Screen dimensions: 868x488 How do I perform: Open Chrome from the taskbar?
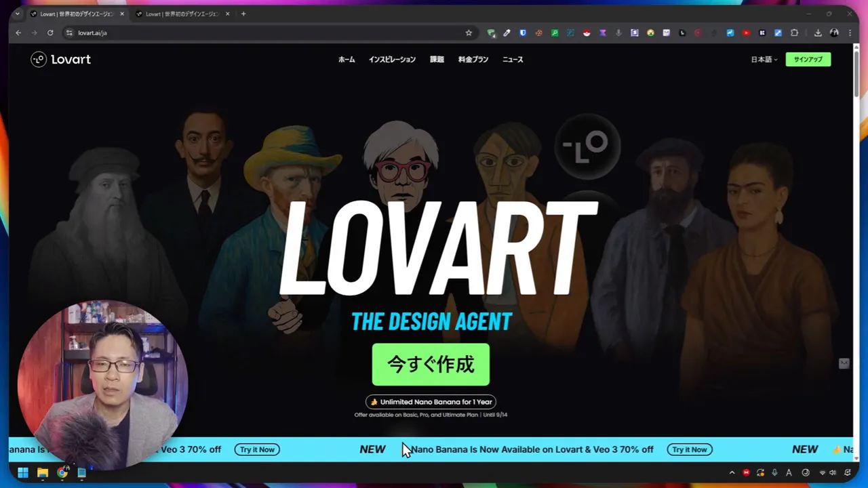coord(62,472)
